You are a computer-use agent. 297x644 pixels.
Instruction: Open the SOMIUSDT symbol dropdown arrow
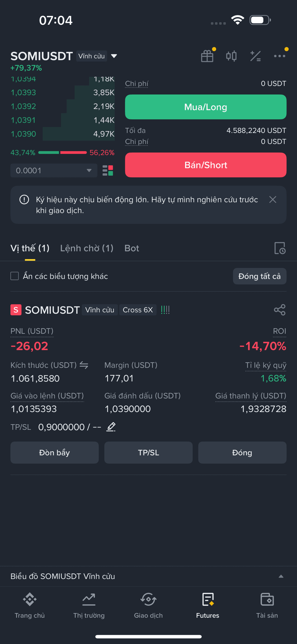point(114,56)
